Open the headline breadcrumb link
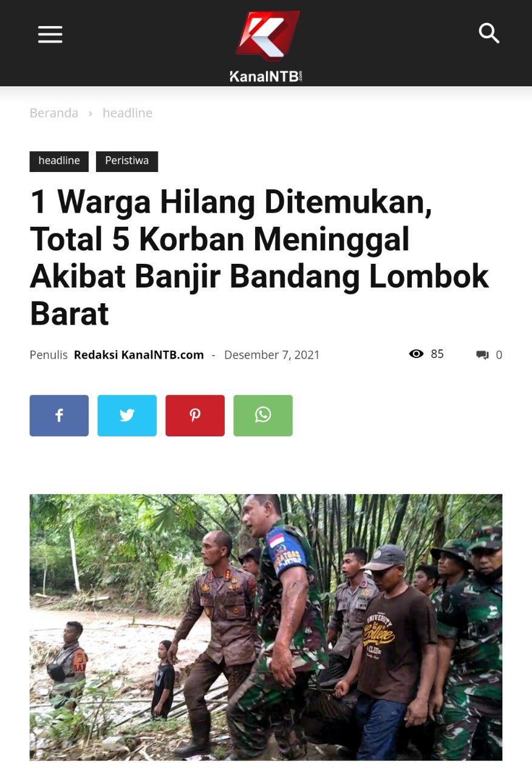The image size is (532, 778). click(x=128, y=113)
